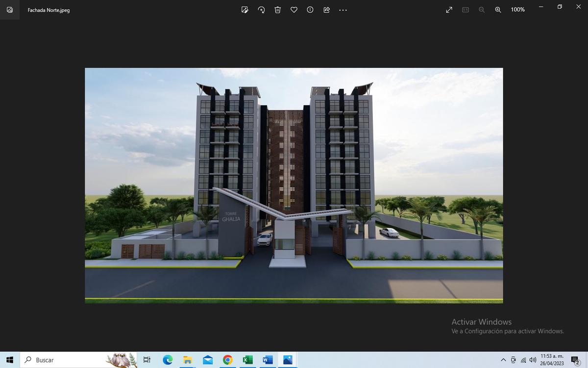Click the Photos app icon in title bar

point(10,10)
